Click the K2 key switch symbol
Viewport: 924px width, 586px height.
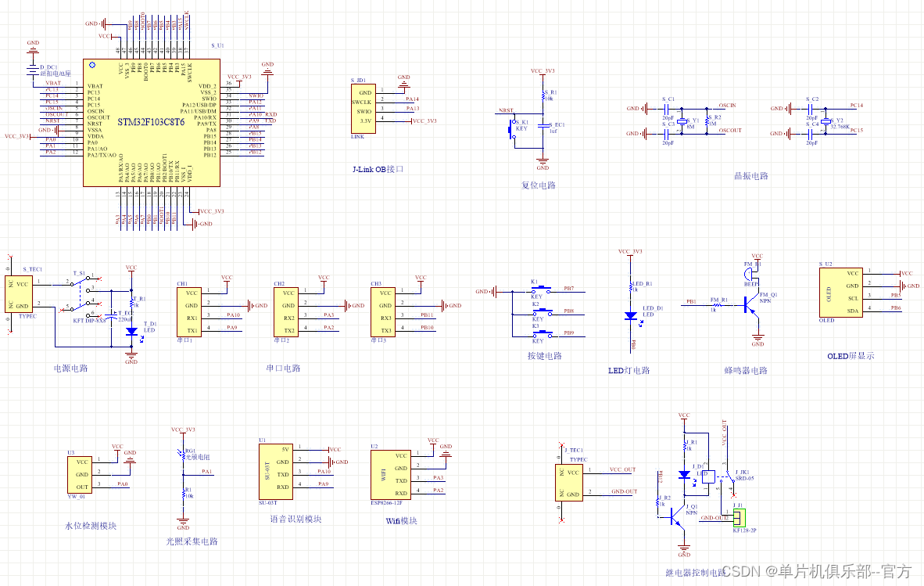pyautogui.click(x=543, y=312)
